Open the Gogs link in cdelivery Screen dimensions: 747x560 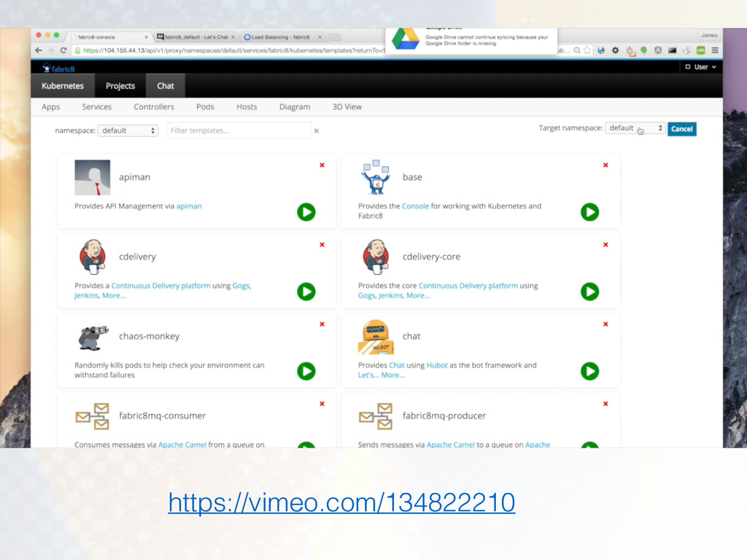(x=241, y=286)
